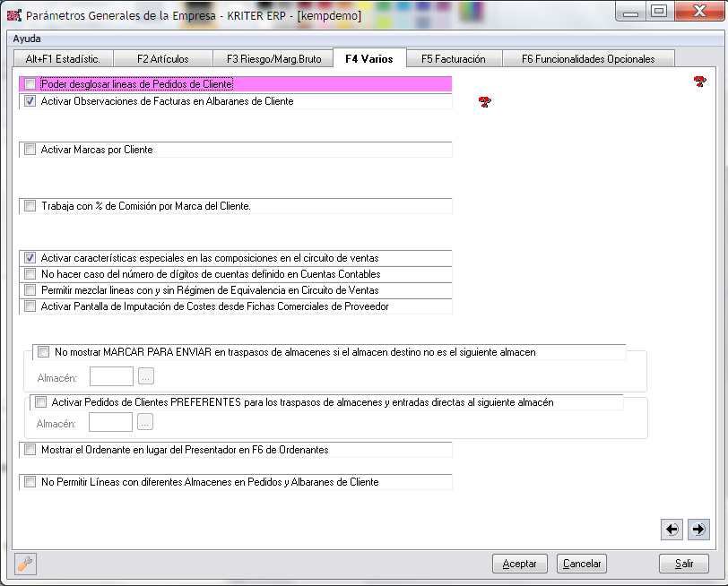Open the F2 Artículos tab
Image resolution: width=728 pixels, height=586 pixels.
(x=162, y=59)
